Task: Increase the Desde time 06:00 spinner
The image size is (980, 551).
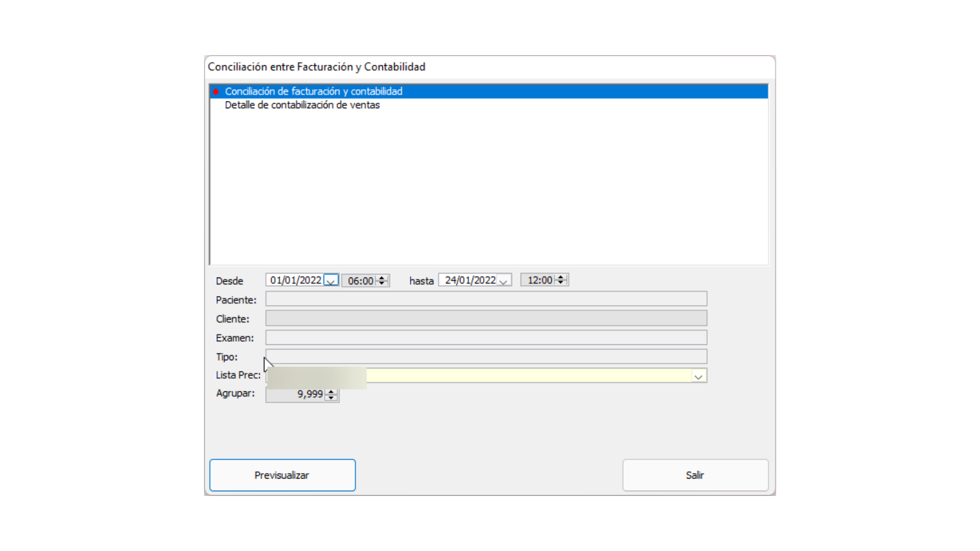Action: pyautogui.click(x=382, y=278)
